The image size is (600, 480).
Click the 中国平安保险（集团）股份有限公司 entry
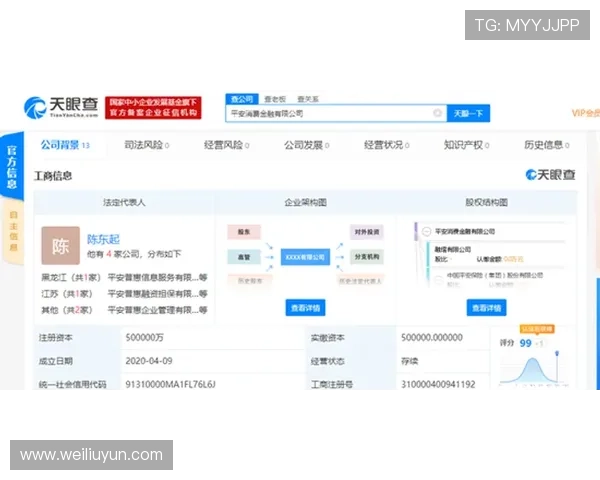coord(495,275)
